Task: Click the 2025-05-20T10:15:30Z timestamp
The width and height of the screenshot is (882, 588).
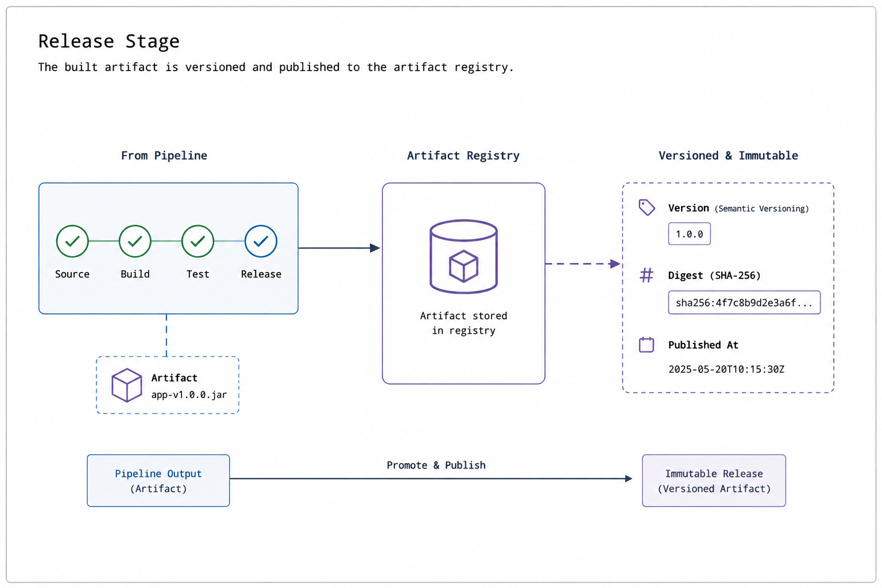Action: click(x=726, y=369)
